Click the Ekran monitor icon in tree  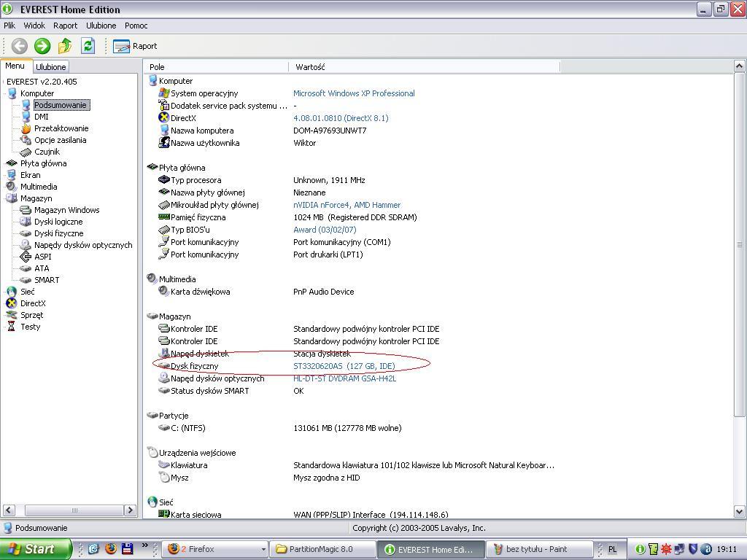12,175
